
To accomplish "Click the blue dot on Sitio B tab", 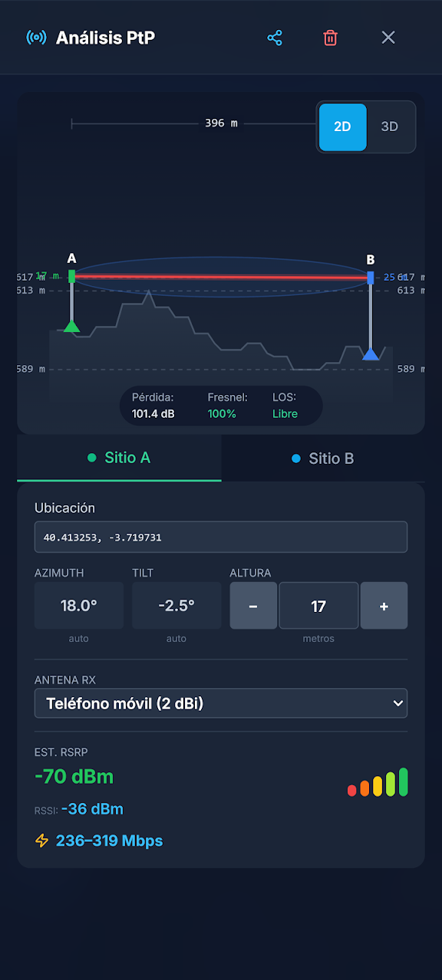I will (x=296, y=459).
